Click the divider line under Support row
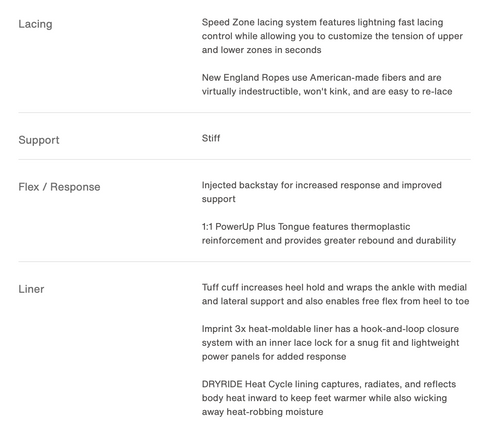 point(244,159)
